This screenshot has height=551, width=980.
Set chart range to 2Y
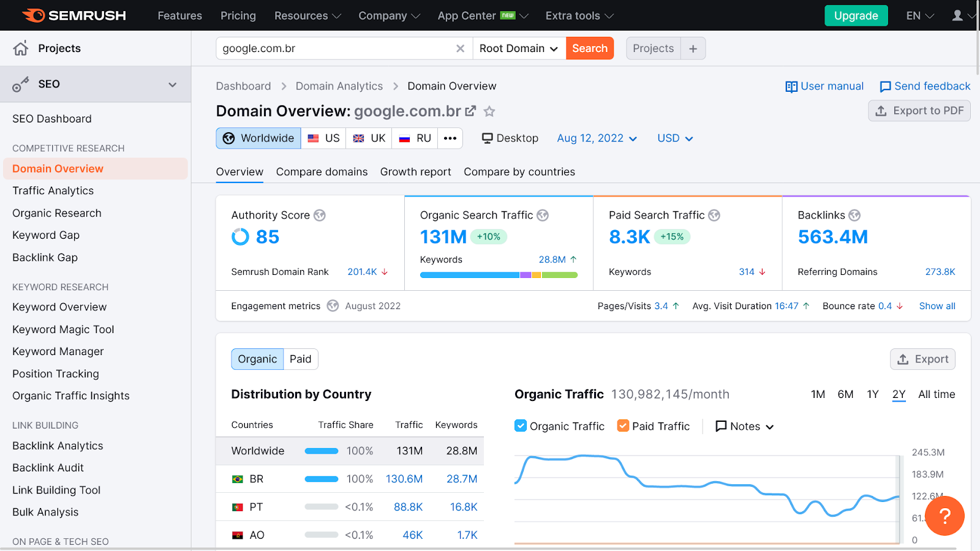[899, 394]
